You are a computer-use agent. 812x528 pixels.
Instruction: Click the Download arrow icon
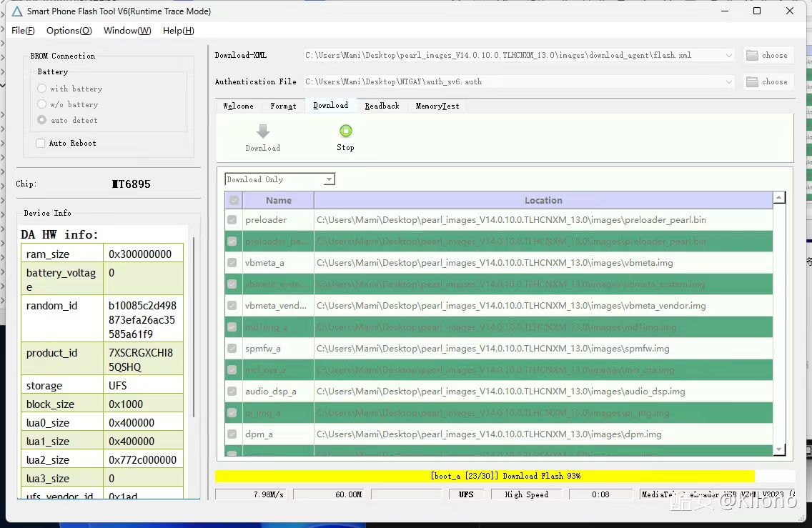pyautogui.click(x=263, y=131)
